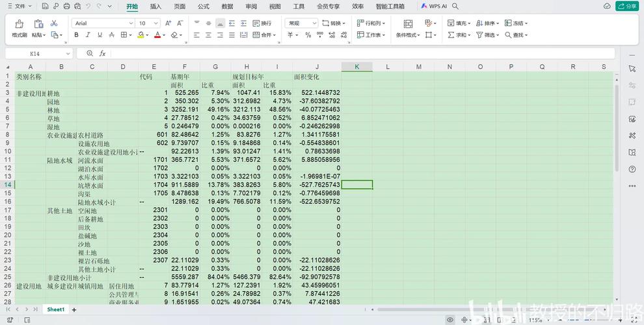
Task: Click the cloud sync status icon
Action: click(x=607, y=6)
